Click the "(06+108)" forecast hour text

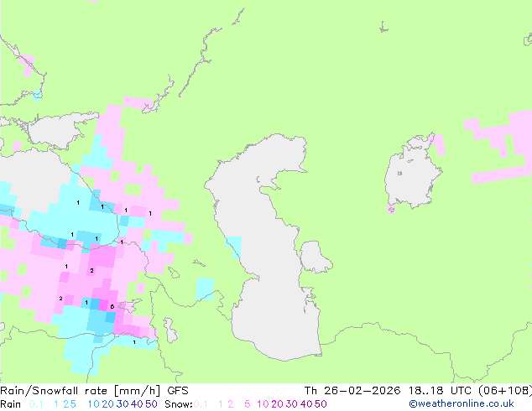pos(505,391)
